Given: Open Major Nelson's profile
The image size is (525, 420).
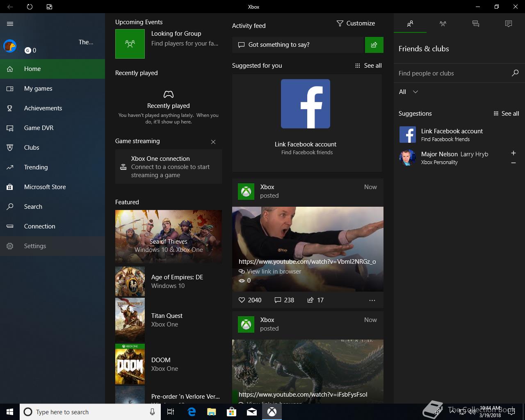Looking at the screenshot, I should click(x=451, y=157).
